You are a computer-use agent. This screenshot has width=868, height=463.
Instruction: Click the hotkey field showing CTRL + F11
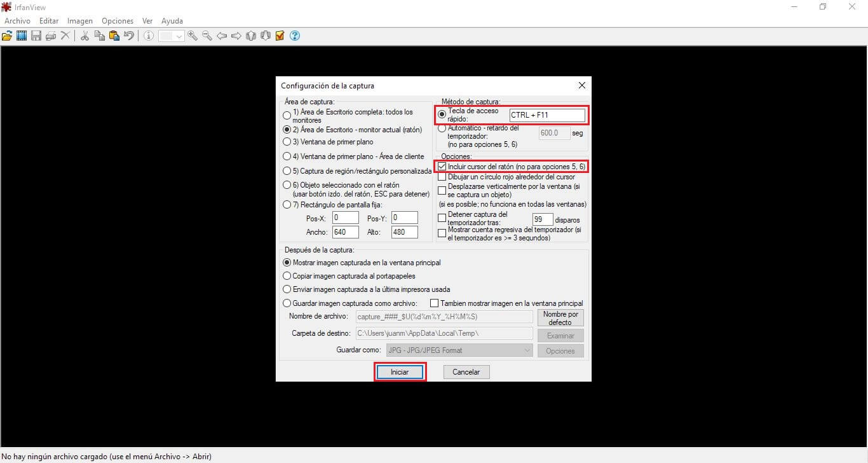[547, 115]
